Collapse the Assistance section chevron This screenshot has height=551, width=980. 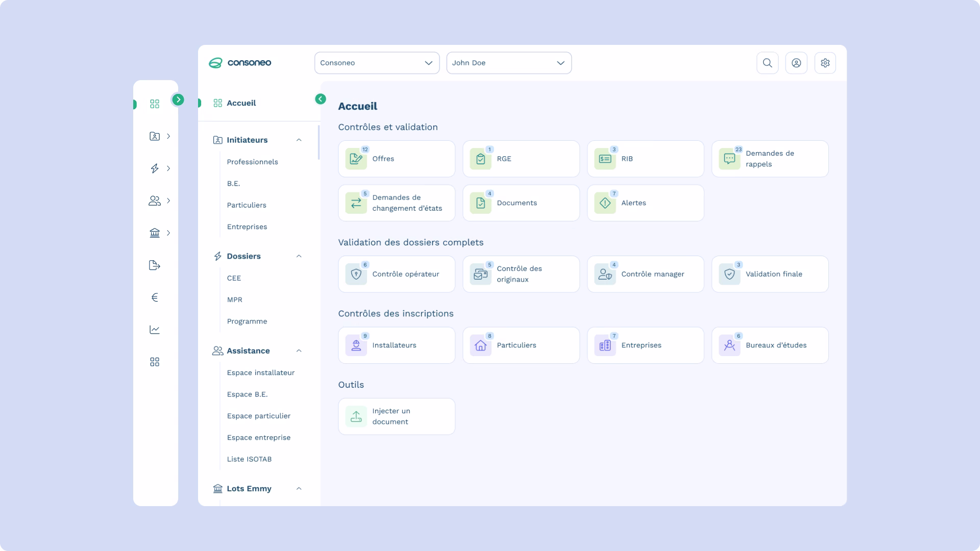click(x=299, y=351)
